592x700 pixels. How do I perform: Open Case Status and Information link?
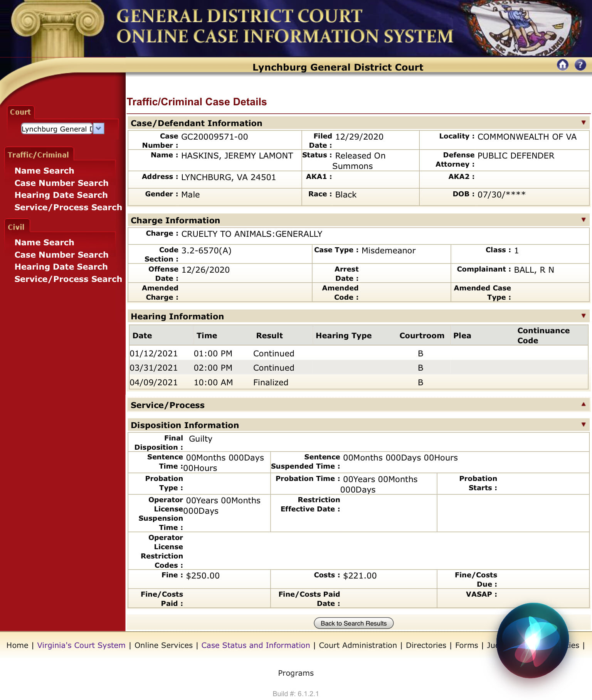coord(256,645)
